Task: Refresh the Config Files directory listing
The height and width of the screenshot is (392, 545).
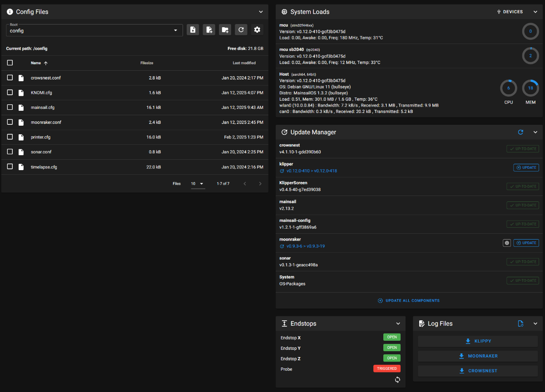Action: click(x=241, y=30)
